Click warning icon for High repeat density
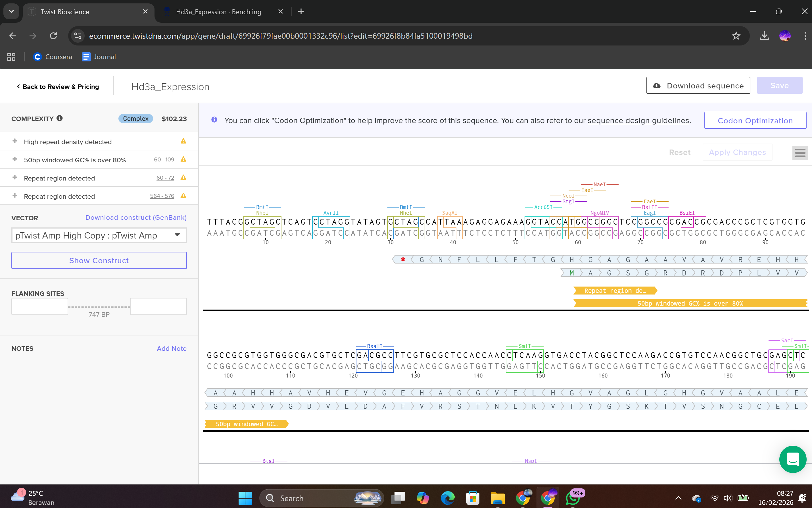This screenshot has height=508, width=812. click(x=183, y=141)
